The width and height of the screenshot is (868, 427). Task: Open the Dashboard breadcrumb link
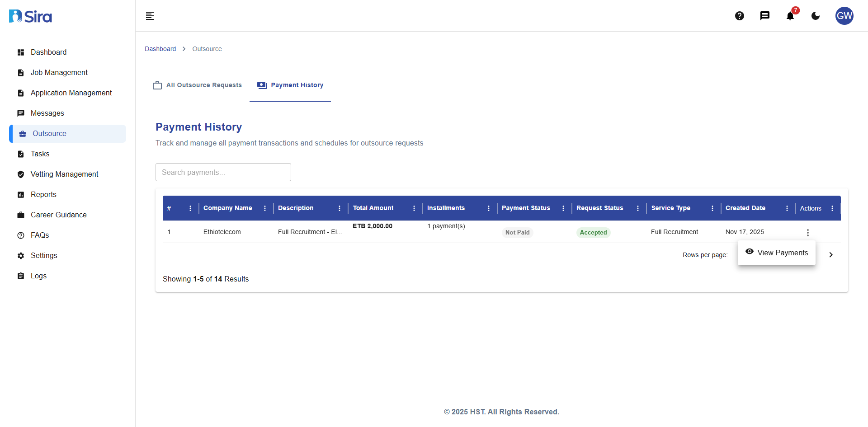point(160,49)
